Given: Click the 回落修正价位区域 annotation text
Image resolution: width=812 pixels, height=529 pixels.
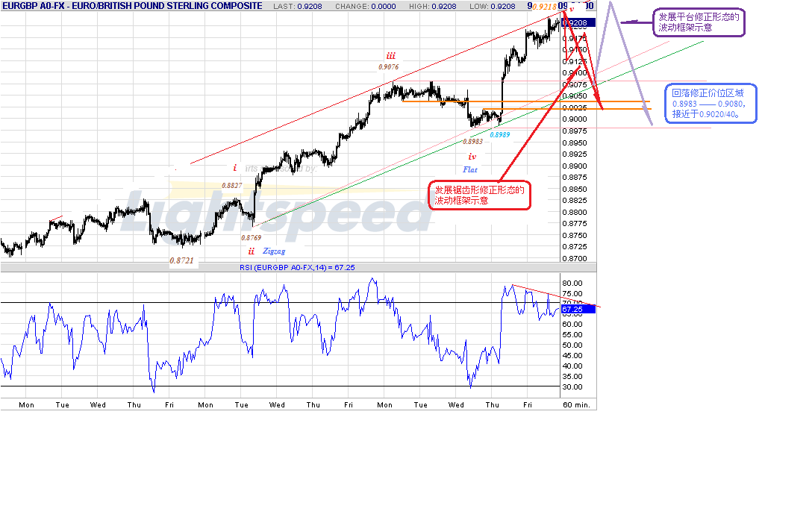Looking at the screenshot, I should 708,93.
